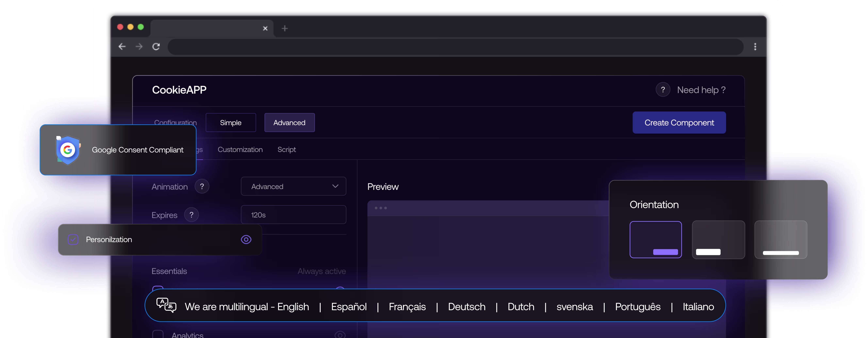The width and height of the screenshot is (868, 338).
Task: Click the Expires 120s input field
Action: pyautogui.click(x=293, y=214)
